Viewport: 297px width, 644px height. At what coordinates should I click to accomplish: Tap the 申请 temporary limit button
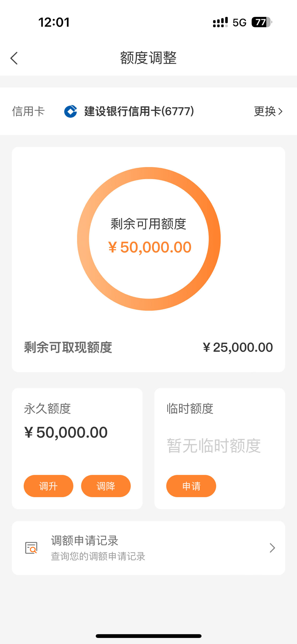pos(191,486)
